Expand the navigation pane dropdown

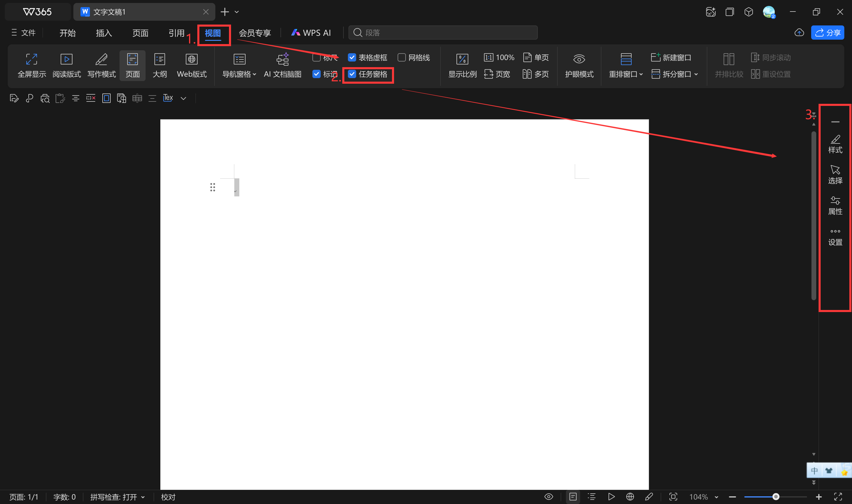254,74
